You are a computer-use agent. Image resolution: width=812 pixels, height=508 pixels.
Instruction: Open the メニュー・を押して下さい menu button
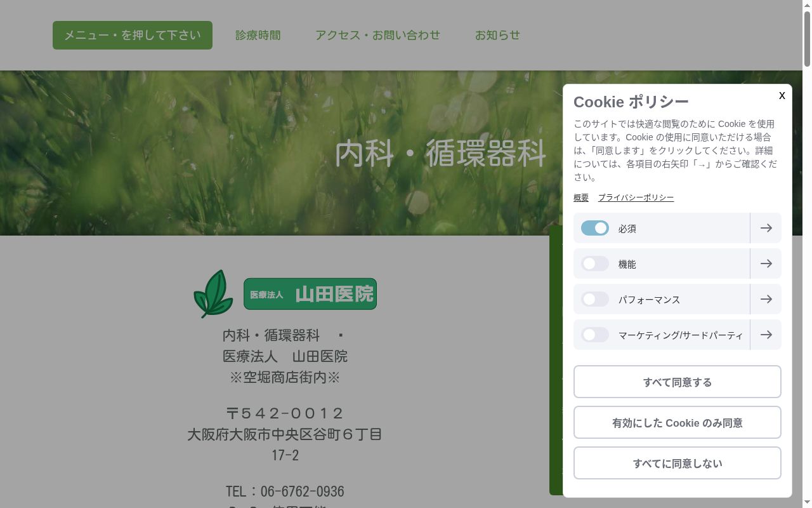point(133,35)
